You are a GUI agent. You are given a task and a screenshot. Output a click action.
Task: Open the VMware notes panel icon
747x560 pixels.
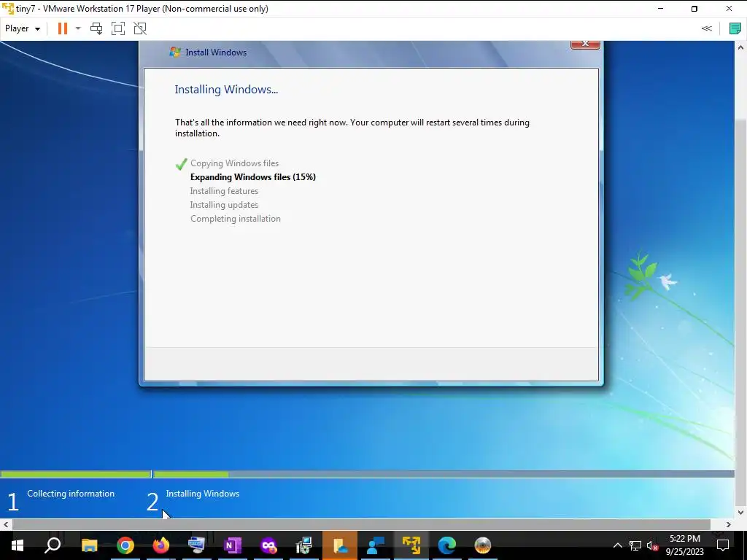pyautogui.click(x=735, y=28)
